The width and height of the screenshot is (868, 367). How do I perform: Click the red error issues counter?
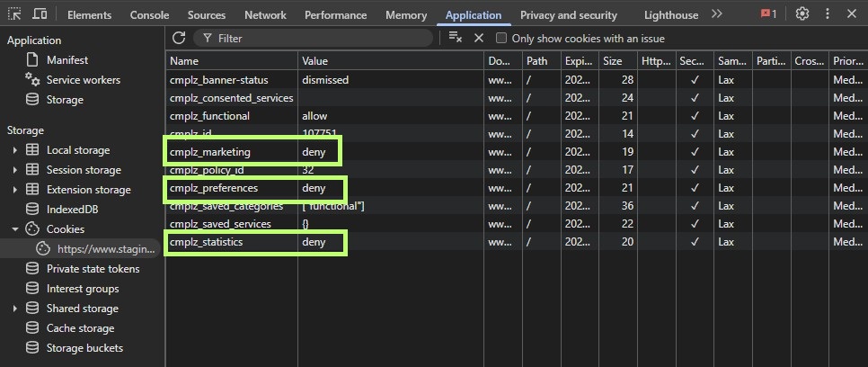[x=768, y=14]
